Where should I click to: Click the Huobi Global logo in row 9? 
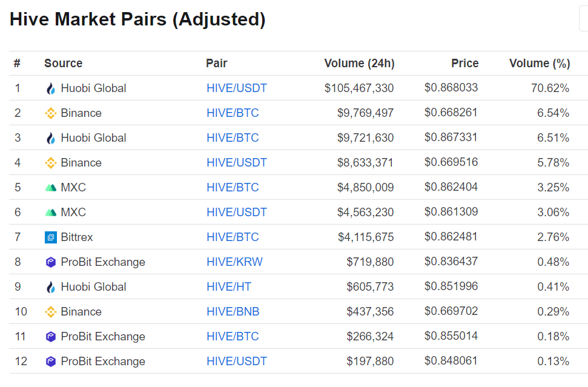(51, 287)
